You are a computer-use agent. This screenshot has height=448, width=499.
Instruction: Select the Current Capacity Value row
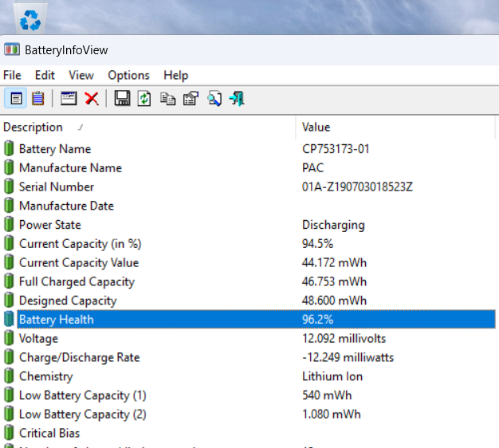click(x=249, y=262)
